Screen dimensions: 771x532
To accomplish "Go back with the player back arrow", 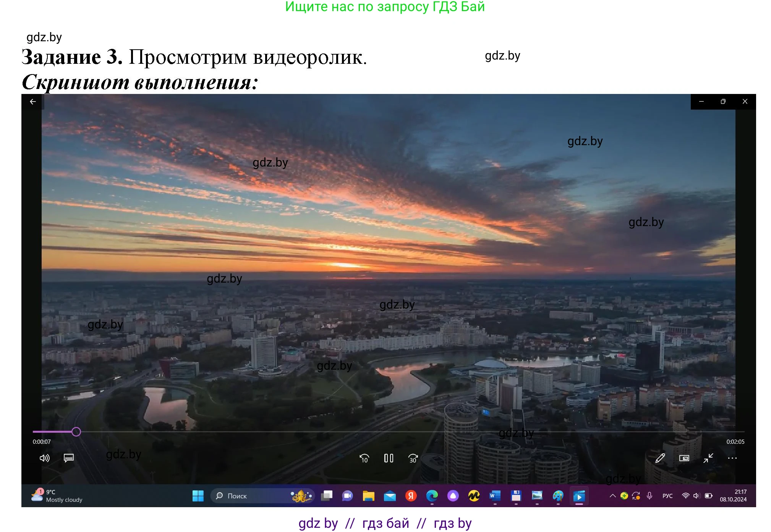I will 33,101.
